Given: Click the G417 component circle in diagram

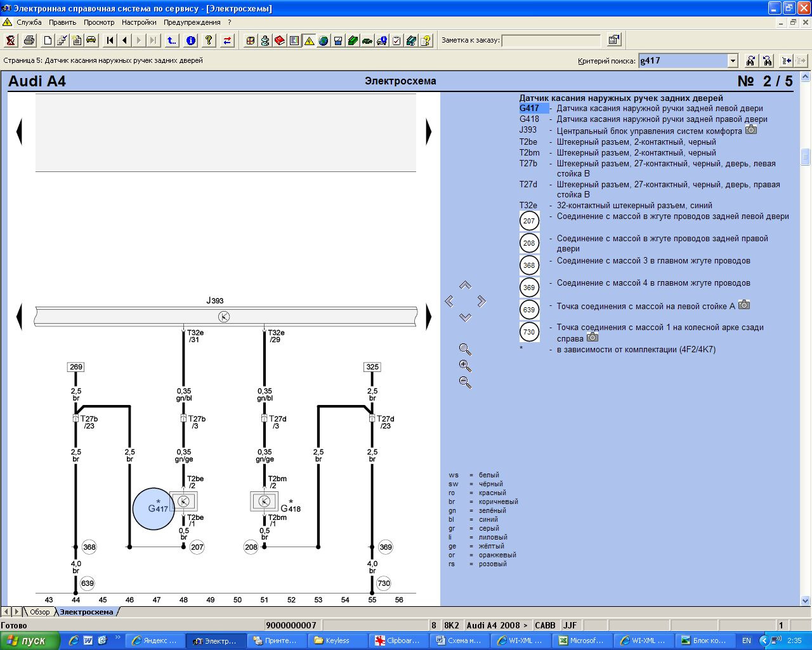Looking at the screenshot, I should click(x=154, y=508).
